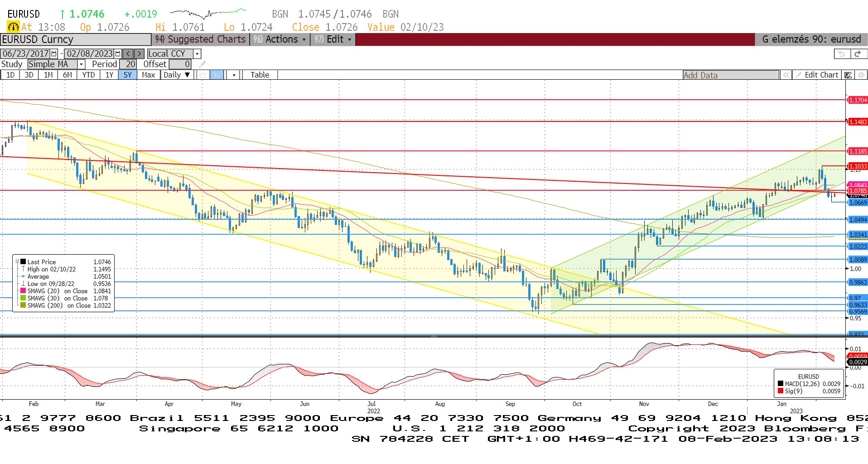Click the end date field 02/08/2023
Image resolution: width=868 pixels, height=464 pixels.
tap(90, 53)
